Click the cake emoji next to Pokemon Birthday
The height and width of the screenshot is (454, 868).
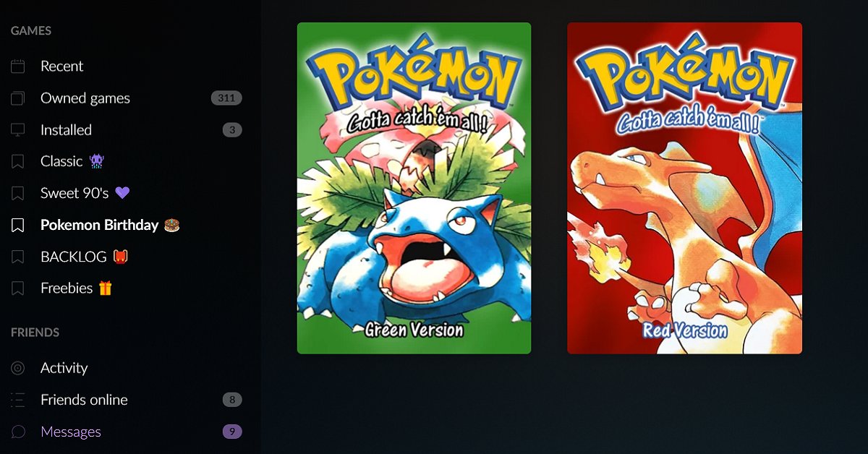172,225
